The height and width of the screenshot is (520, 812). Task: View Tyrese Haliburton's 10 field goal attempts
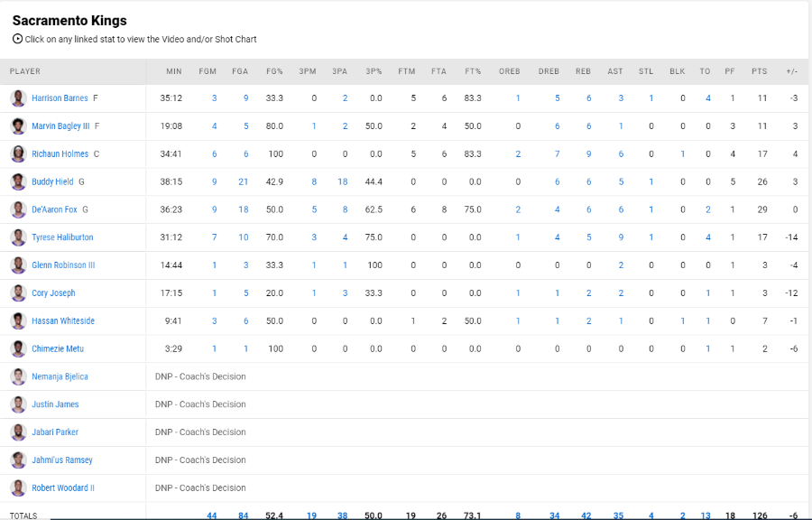(244, 237)
